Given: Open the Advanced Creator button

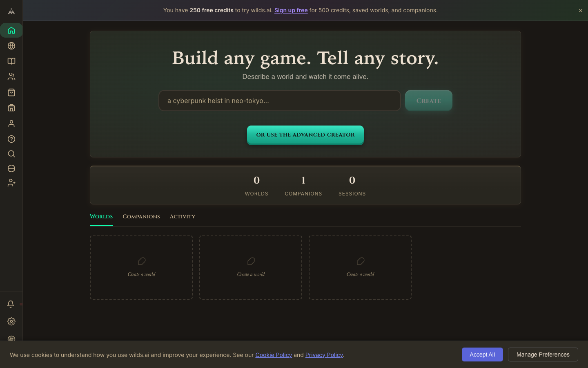Looking at the screenshot, I should point(305,135).
